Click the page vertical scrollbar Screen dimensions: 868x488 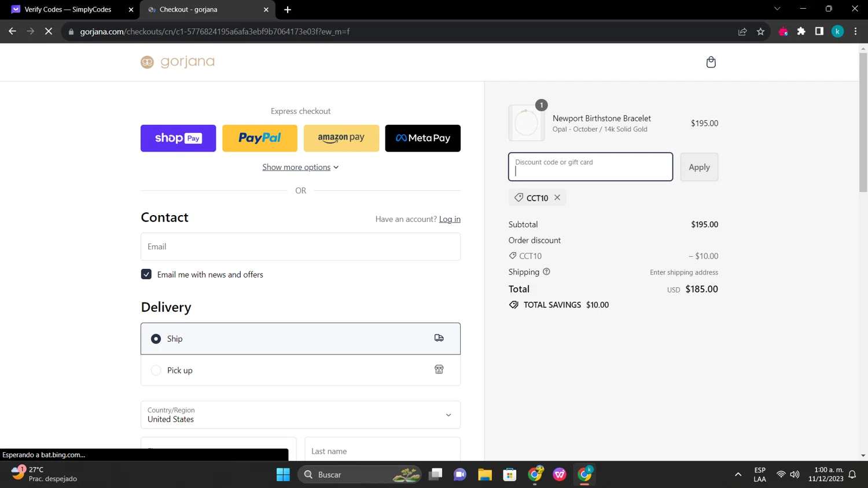[863, 123]
